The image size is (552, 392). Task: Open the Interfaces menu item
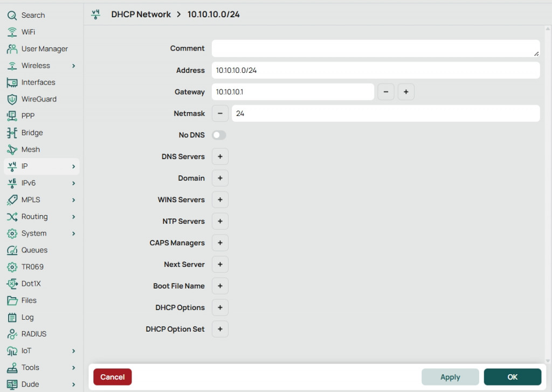tap(38, 82)
